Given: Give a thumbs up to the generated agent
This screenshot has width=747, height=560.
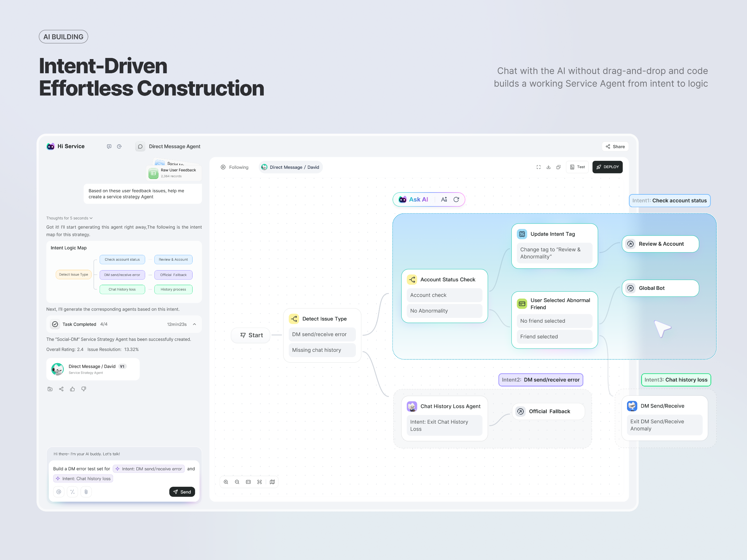Looking at the screenshot, I should point(73,389).
